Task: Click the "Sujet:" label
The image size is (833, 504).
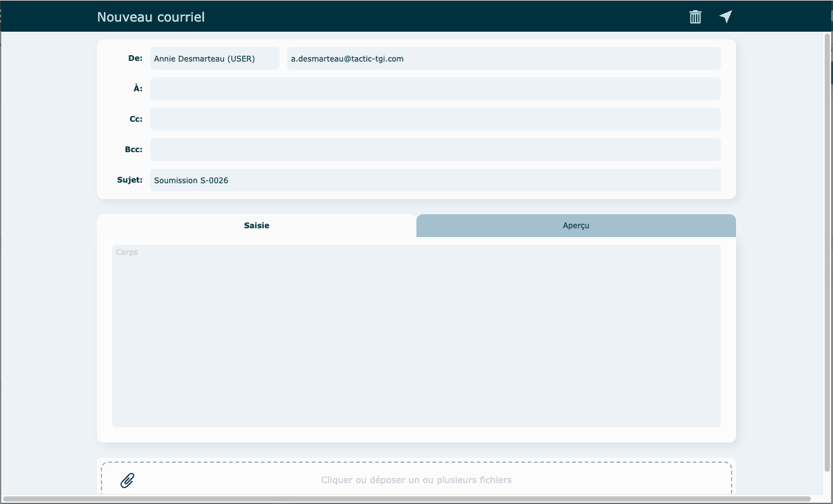Action: click(130, 180)
